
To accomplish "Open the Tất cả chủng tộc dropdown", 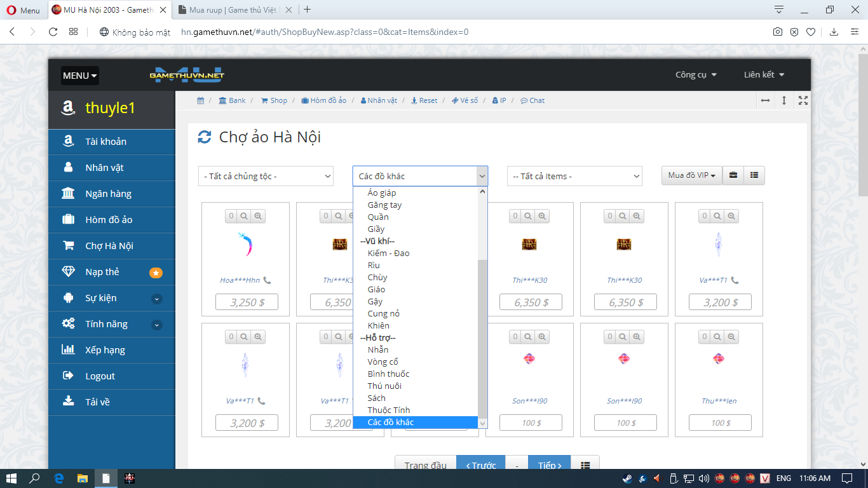I will 266,176.
